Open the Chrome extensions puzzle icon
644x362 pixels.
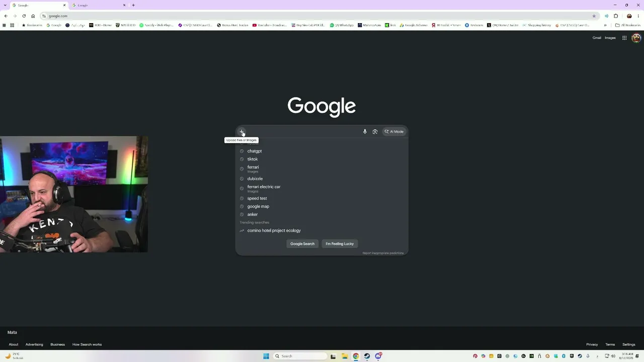616,16
